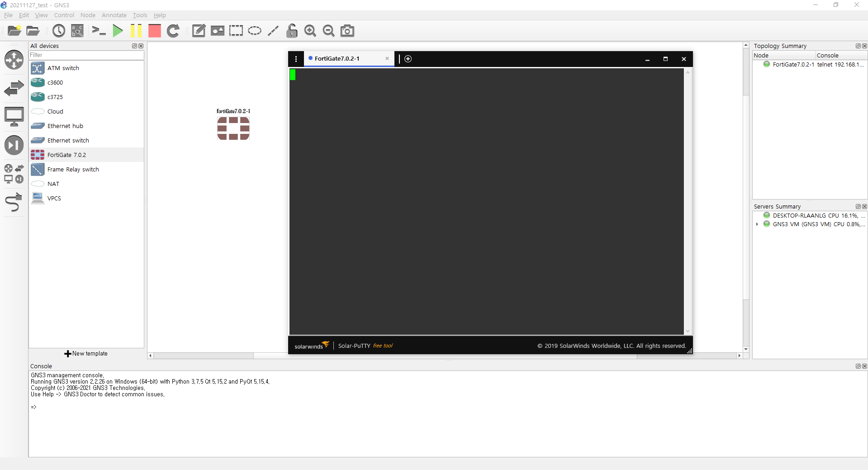Select the Draw a rectangle tool
The height and width of the screenshot is (470, 868).
point(236,31)
